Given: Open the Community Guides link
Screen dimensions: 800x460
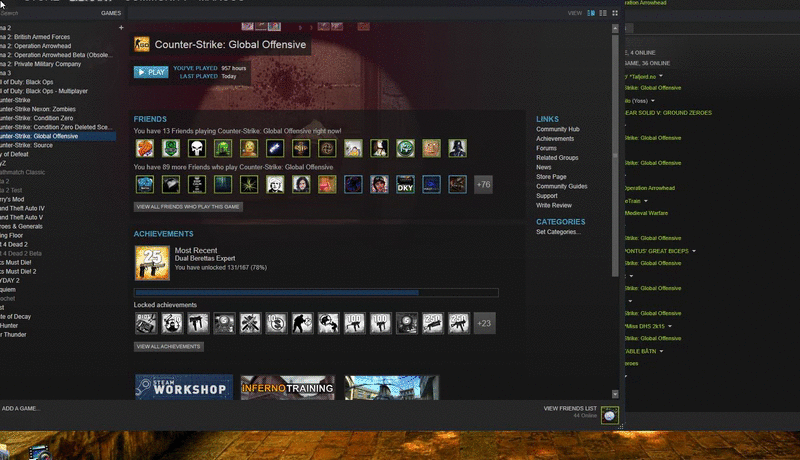Looking at the screenshot, I should [562, 187].
